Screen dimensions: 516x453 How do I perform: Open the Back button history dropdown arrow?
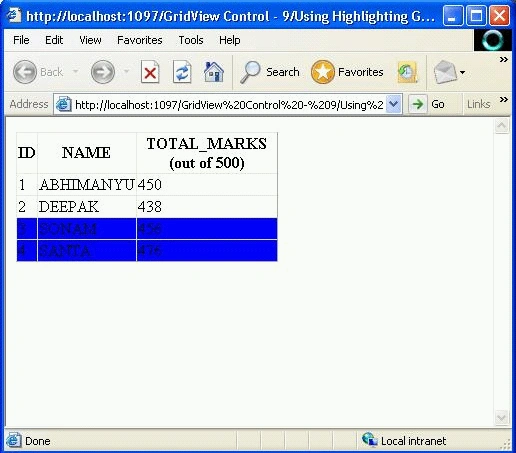(76, 71)
